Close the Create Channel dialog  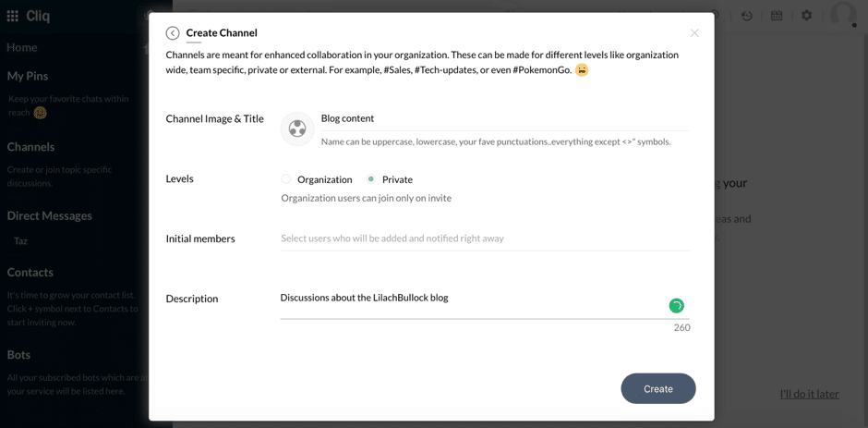coord(694,32)
